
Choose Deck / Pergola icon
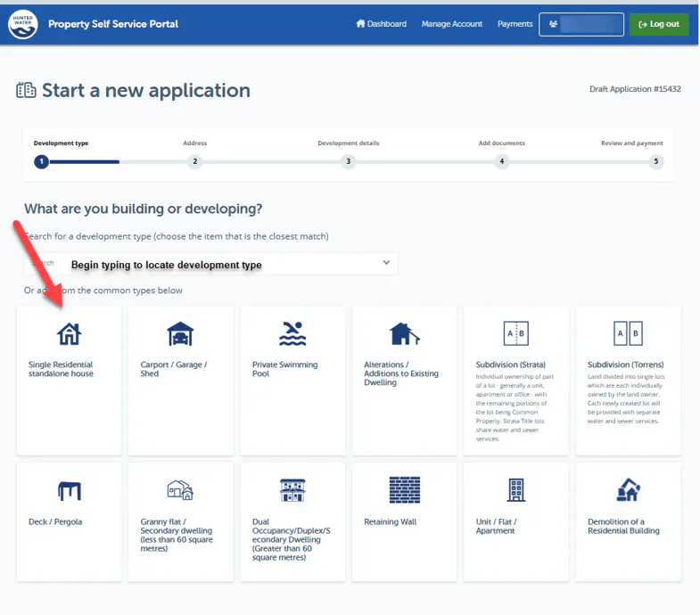[70, 491]
